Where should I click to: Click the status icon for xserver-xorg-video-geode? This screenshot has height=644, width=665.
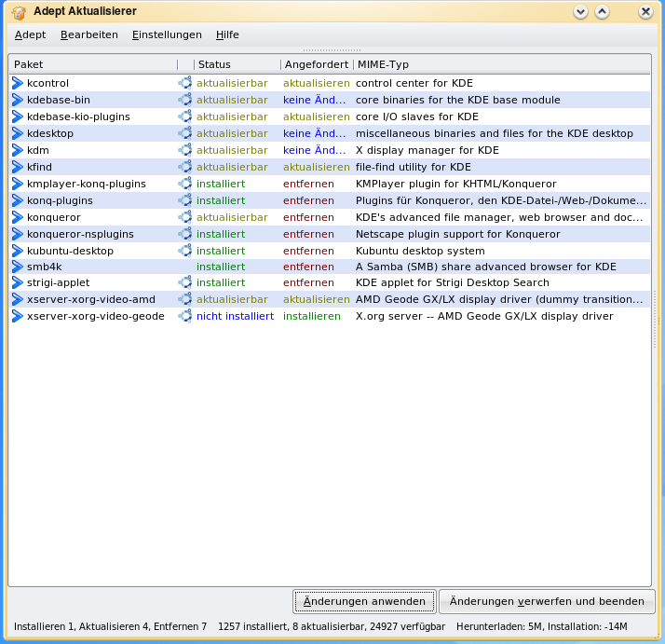coord(184,316)
